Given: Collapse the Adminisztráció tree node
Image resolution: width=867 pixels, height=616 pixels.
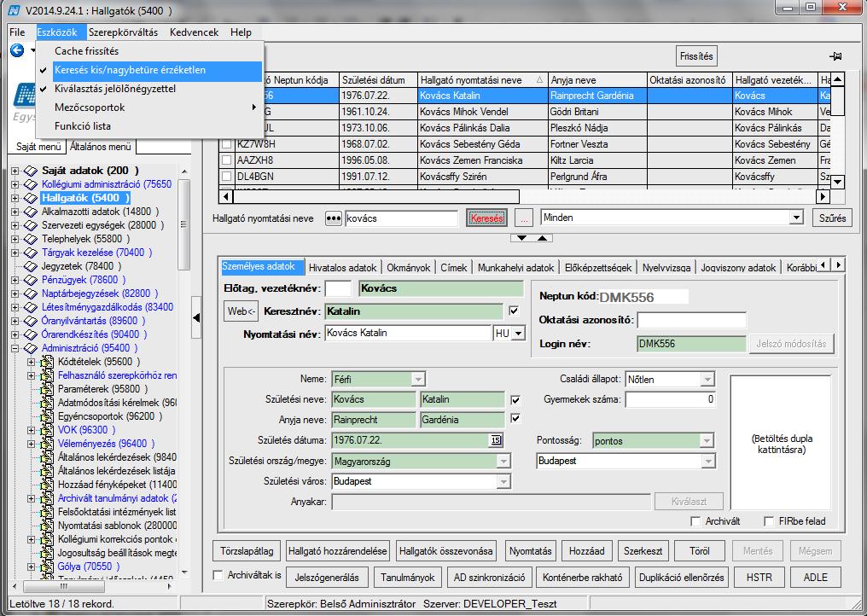Looking at the screenshot, I should click(15, 348).
